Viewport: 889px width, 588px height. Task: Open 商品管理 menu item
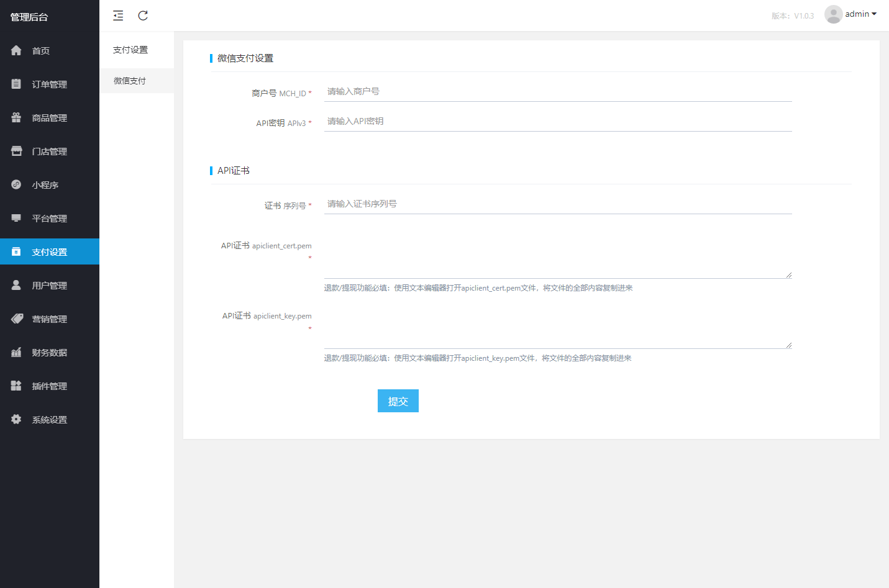tap(50, 117)
